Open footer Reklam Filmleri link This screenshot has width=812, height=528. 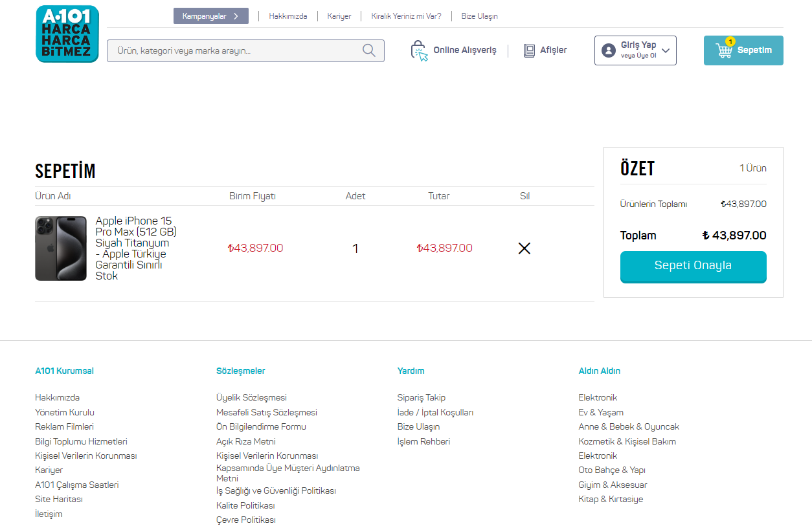point(64,427)
